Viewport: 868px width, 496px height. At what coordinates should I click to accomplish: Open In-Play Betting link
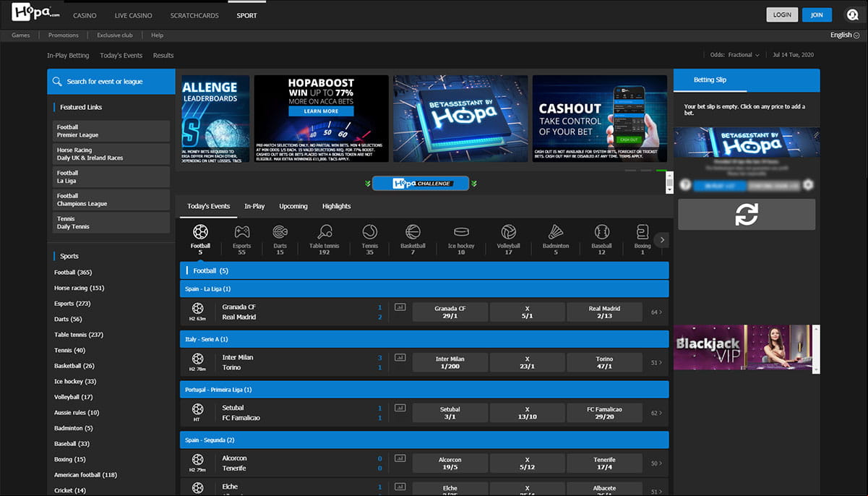[x=68, y=56]
